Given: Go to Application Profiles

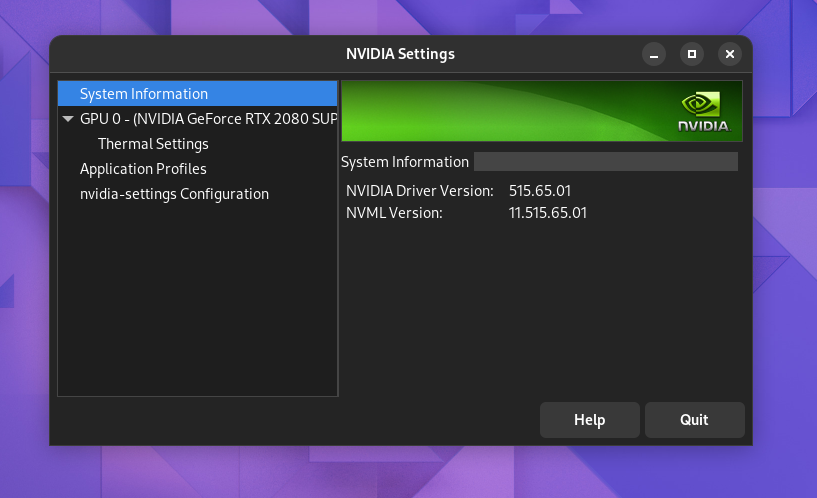Looking at the screenshot, I should [143, 169].
